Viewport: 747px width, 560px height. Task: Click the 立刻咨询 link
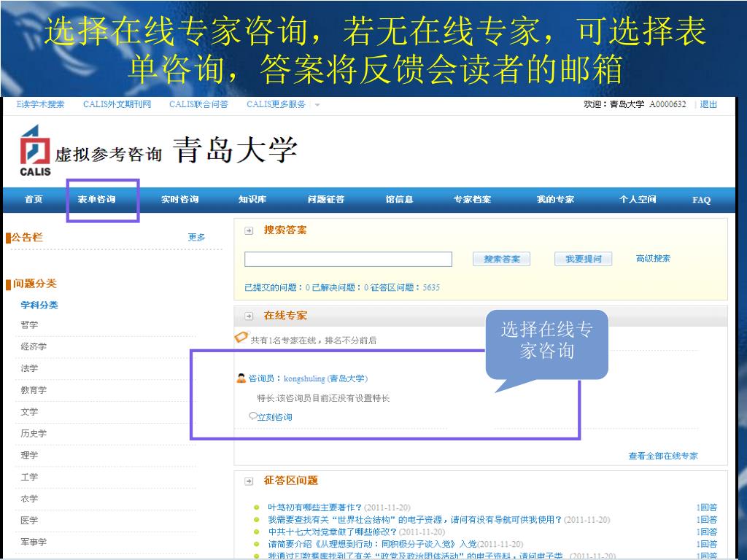(x=275, y=417)
